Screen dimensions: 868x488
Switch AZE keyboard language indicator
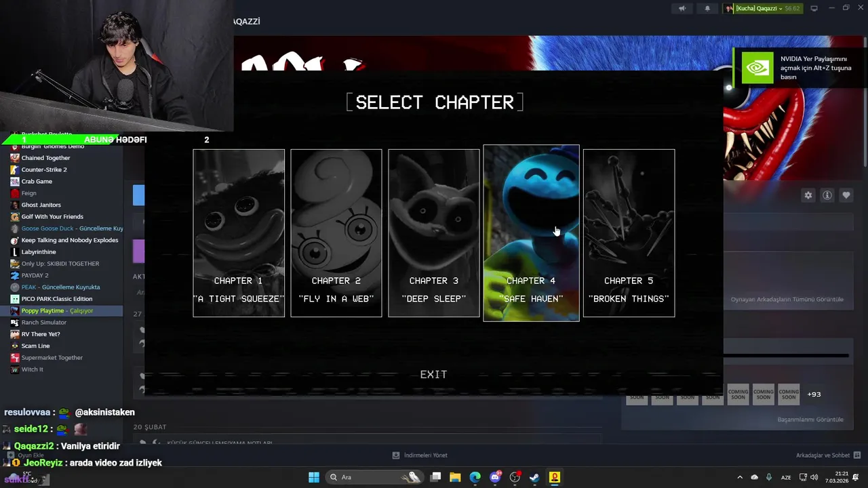[786, 477]
